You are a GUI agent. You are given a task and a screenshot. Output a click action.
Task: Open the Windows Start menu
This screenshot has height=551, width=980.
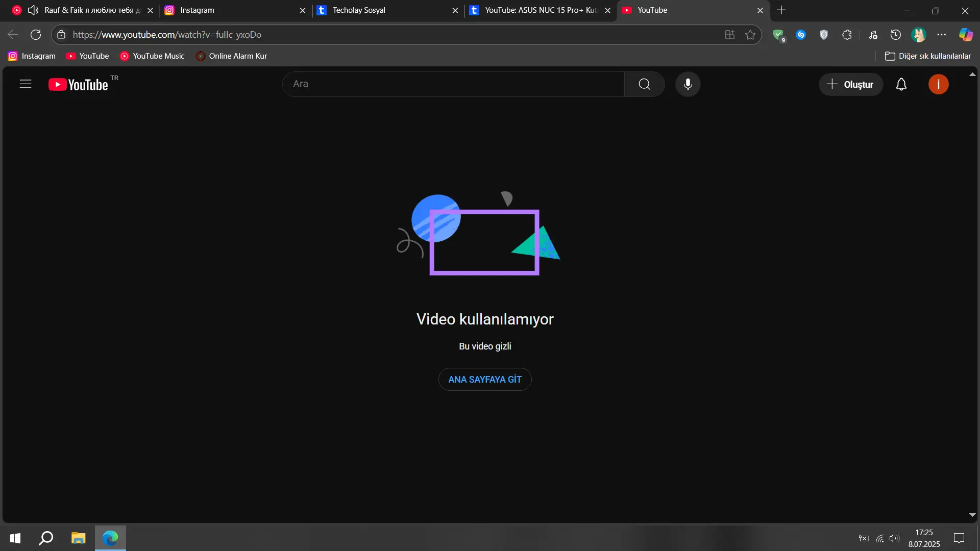[15, 538]
